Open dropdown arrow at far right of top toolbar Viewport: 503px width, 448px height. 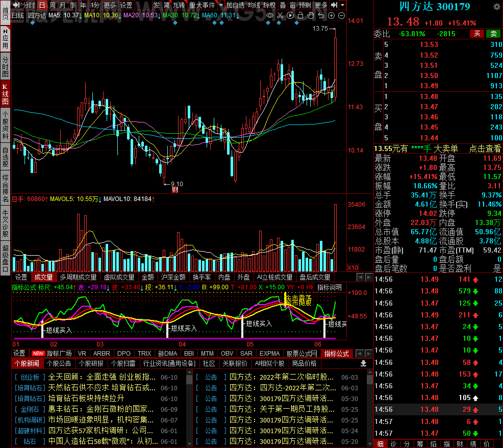(x=342, y=5)
